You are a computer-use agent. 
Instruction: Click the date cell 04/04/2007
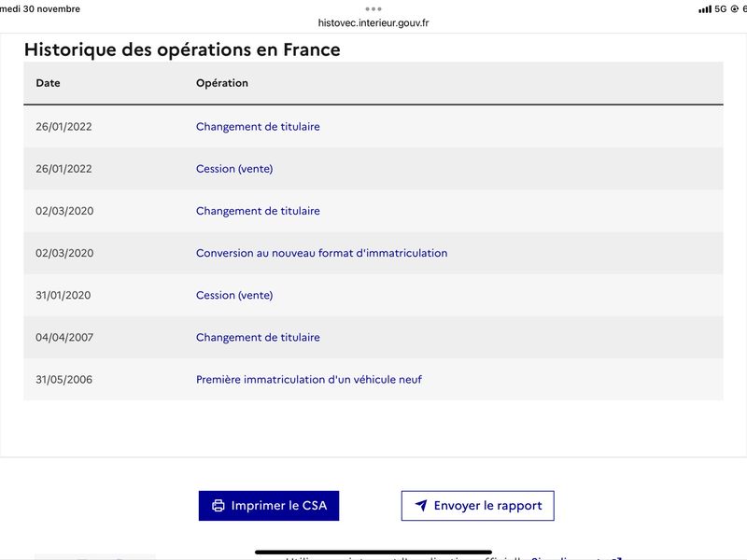coord(64,338)
